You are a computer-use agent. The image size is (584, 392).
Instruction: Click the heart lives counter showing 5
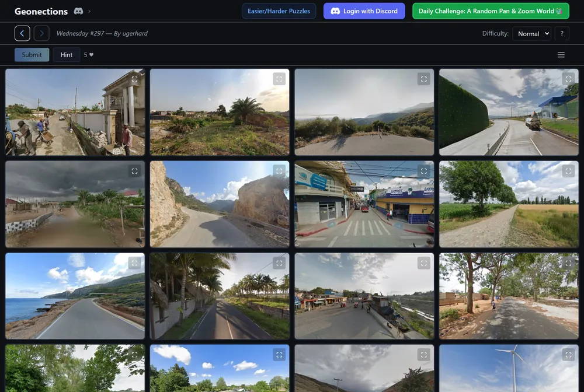click(89, 55)
